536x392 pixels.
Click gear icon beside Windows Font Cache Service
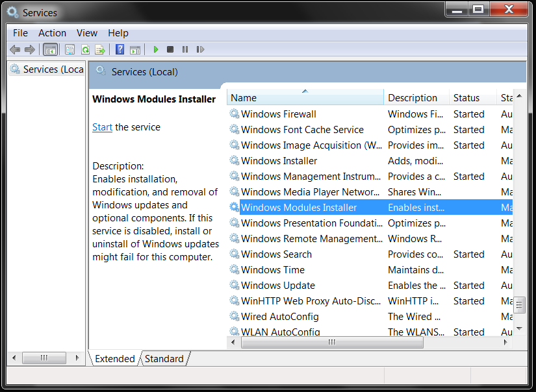point(234,129)
